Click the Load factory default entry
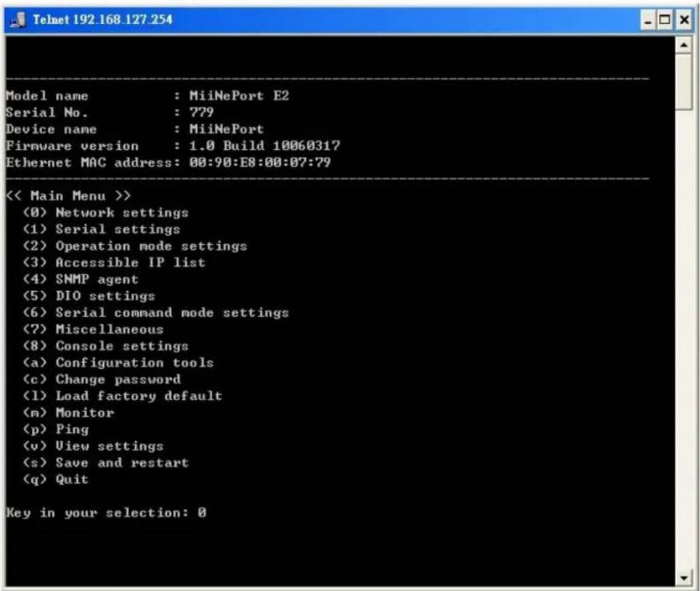This screenshot has width=700, height=591. [123, 396]
